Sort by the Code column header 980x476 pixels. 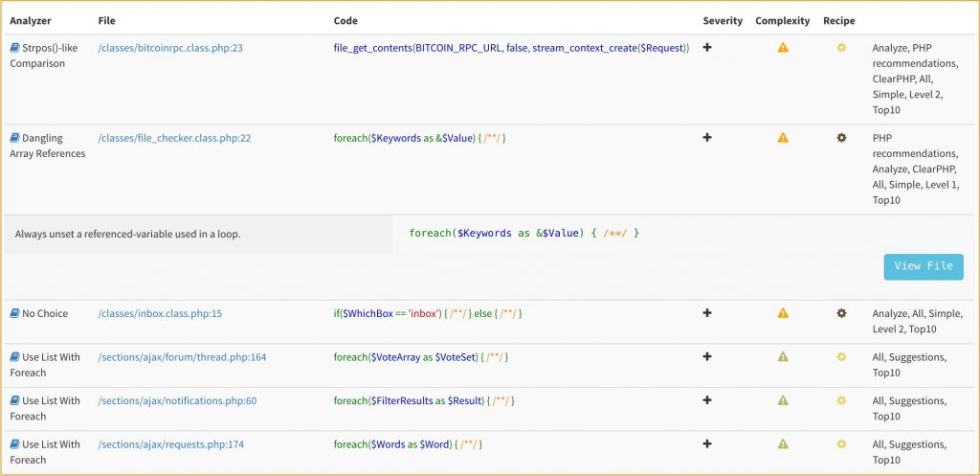(345, 21)
